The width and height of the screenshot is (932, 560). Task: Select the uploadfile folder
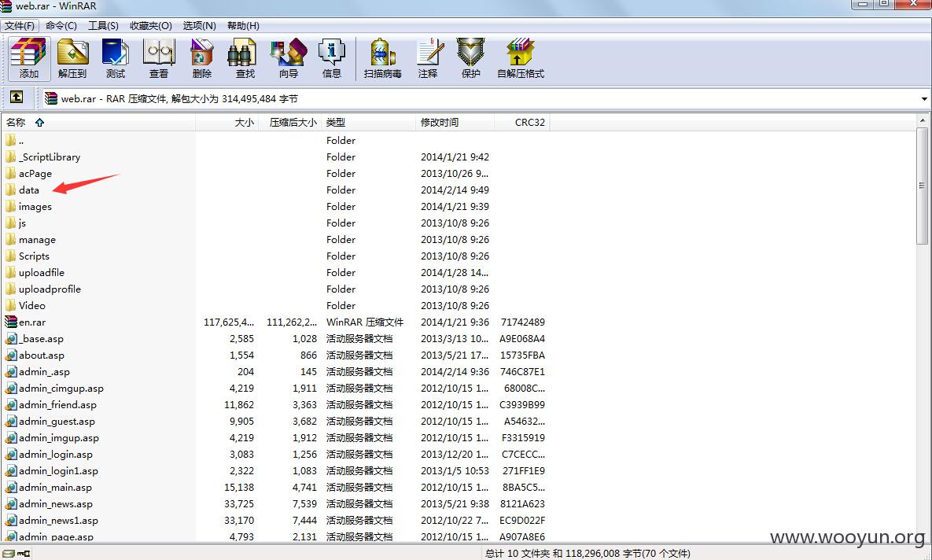pos(41,272)
